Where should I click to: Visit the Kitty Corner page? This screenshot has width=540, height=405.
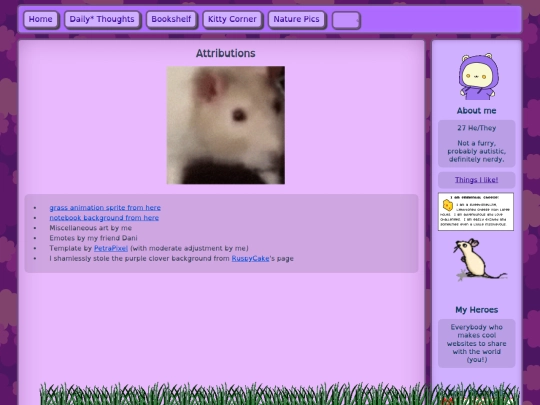232,20
